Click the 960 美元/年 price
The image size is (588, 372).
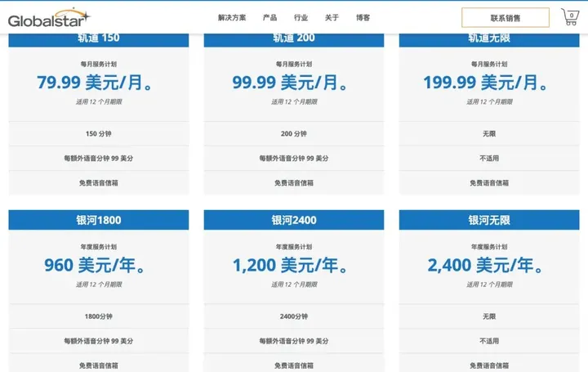[95, 266]
